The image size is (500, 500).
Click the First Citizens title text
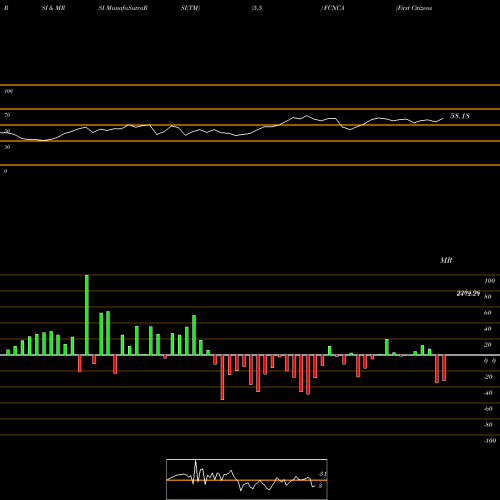414,8
